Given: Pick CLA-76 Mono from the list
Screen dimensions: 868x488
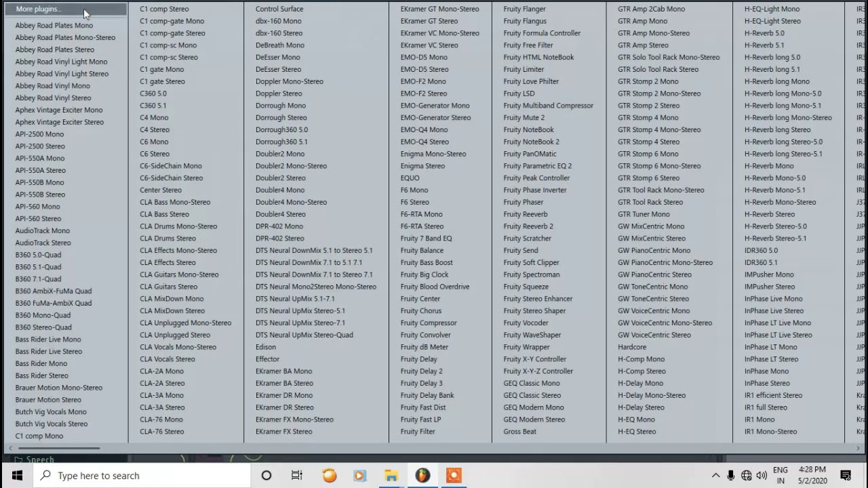Looking at the screenshot, I should [161, 419].
